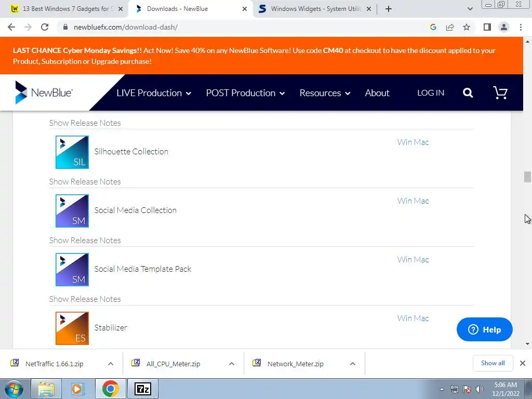This screenshot has height=399, width=532.
Task: Click the browser forward arrow
Action: [x=28, y=27]
